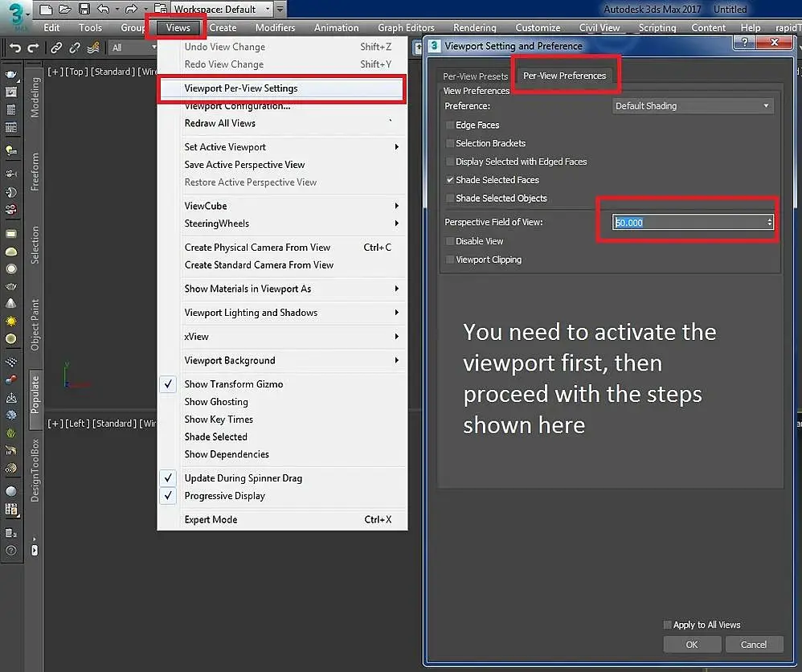802x672 pixels.
Task: Enable the Selection Brackets checkbox
Action: [450, 143]
